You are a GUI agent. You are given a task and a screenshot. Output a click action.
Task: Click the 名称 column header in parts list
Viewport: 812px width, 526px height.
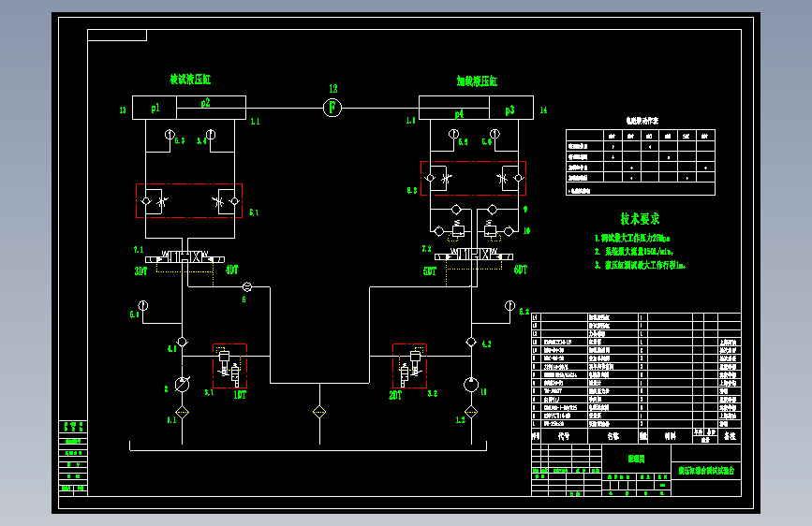(613, 436)
